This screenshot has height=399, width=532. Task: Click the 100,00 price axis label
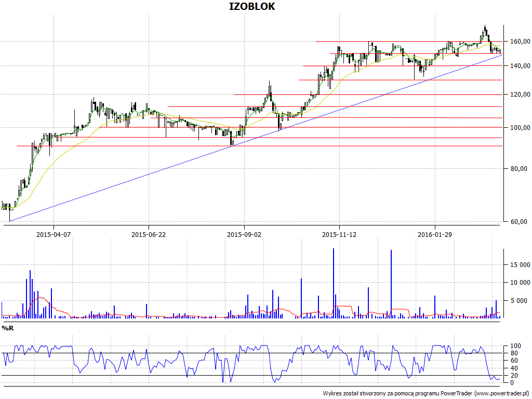tap(519, 128)
